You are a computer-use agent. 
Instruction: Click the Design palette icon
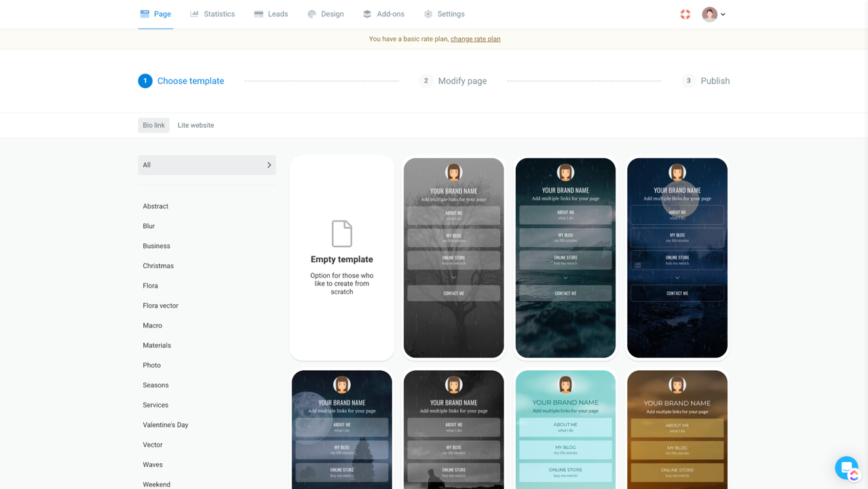312,14
